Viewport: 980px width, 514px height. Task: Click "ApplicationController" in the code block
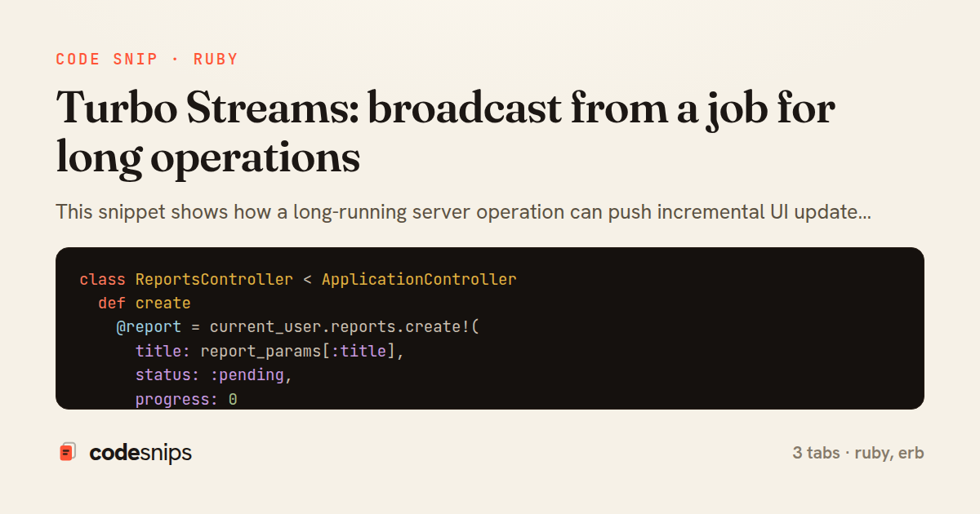[419, 279]
